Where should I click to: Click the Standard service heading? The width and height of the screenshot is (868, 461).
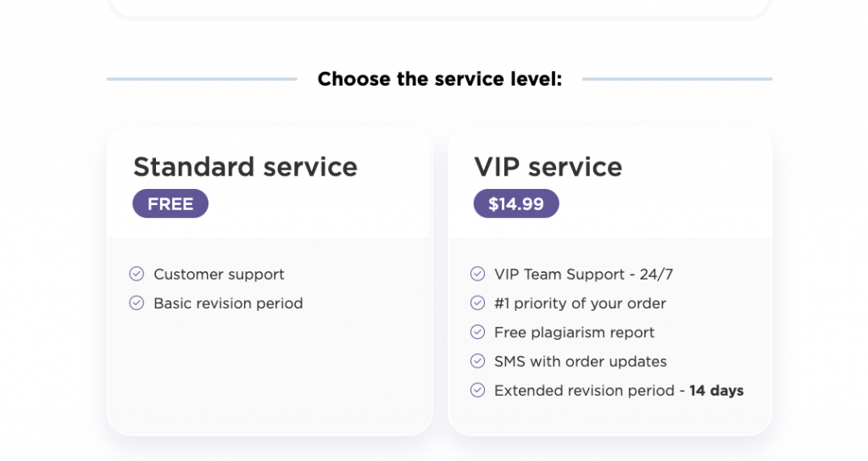coord(245,167)
